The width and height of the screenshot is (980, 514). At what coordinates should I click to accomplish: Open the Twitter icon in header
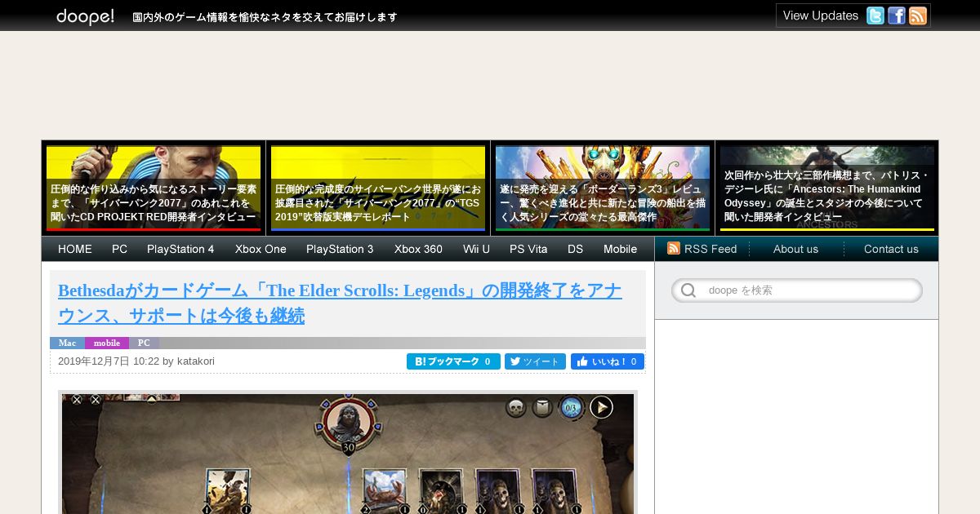[875, 16]
